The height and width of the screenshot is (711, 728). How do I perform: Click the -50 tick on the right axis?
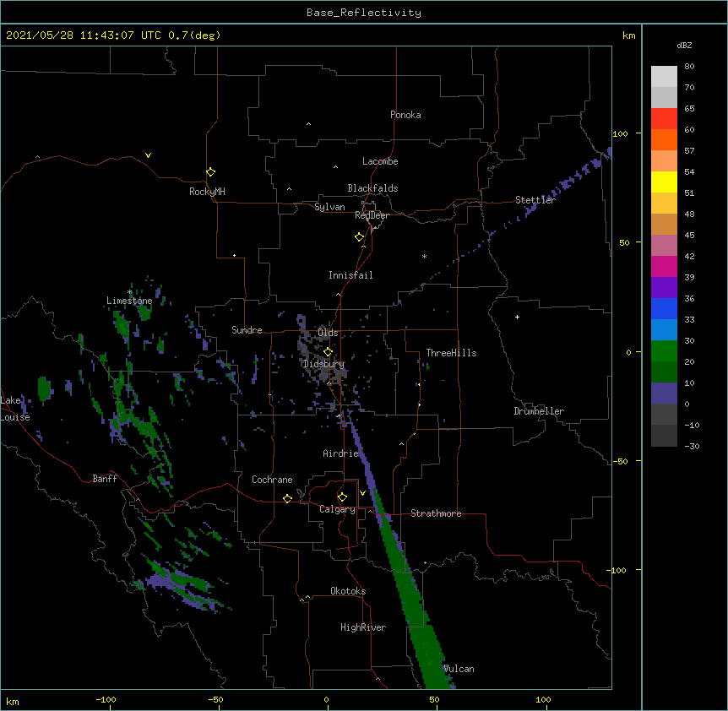coord(620,461)
